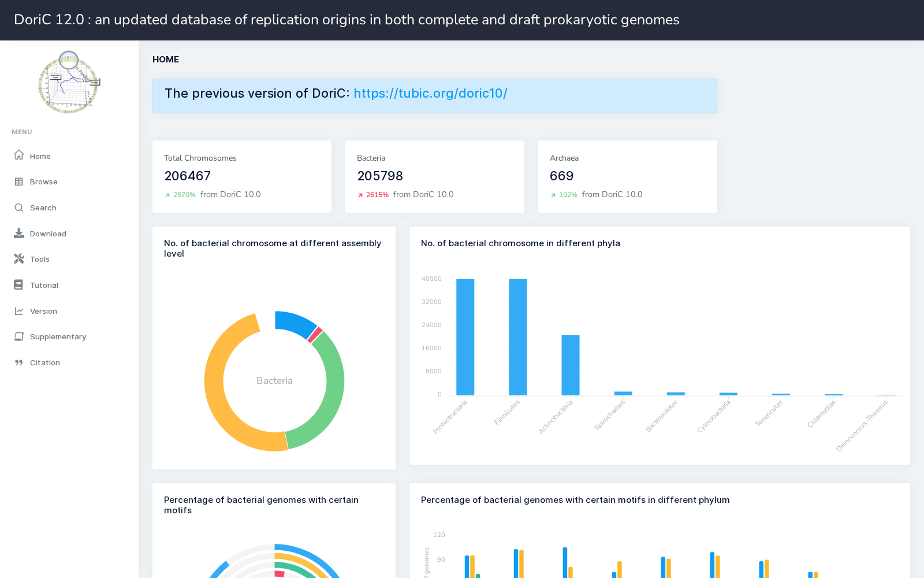Click the "Percentage of bacterial genomes with certain motifs in different phylum" title
The height and width of the screenshot is (578, 924).
[575, 500]
